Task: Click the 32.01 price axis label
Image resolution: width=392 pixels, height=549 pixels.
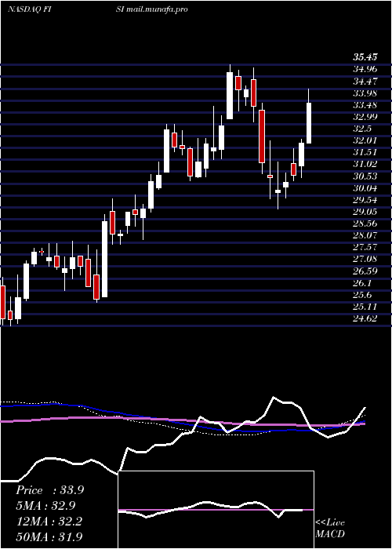Action: (x=366, y=140)
